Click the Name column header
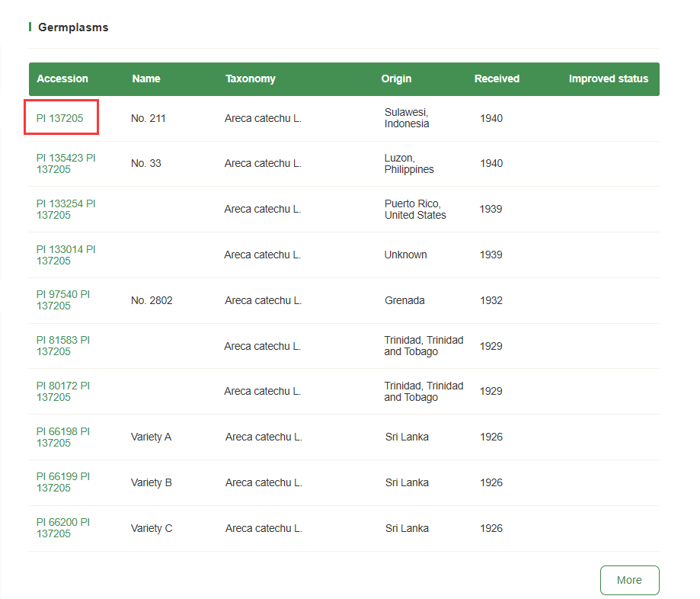This screenshot has height=599, width=700. click(146, 78)
